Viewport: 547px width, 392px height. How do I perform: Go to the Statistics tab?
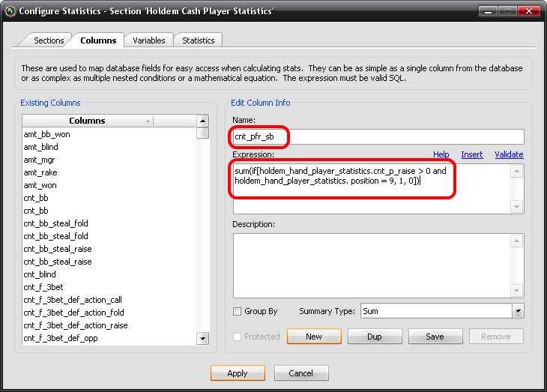pos(199,40)
